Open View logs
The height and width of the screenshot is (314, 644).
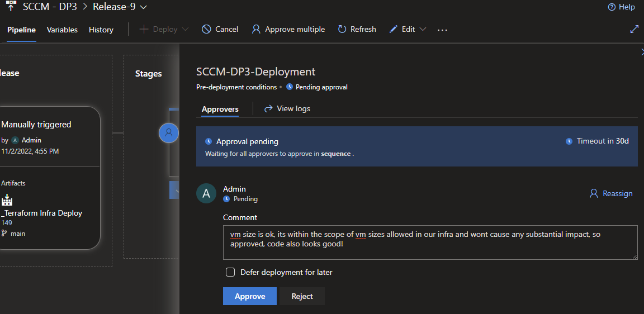287,109
